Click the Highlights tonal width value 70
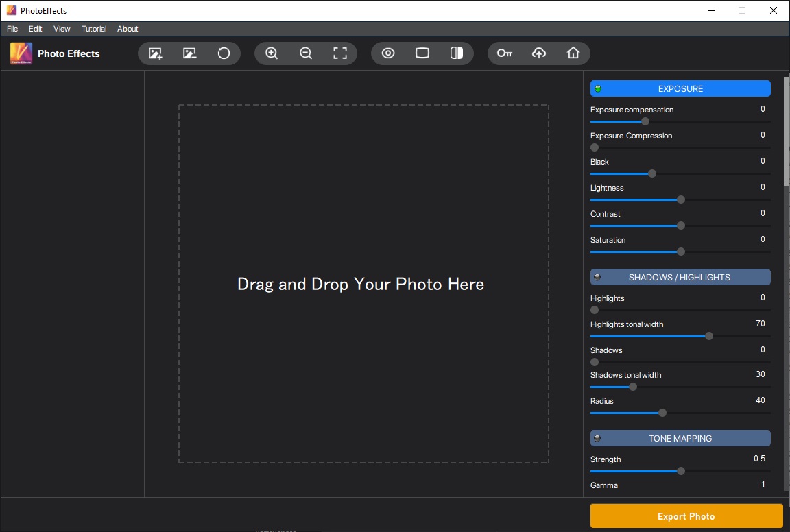Image resolution: width=790 pixels, height=532 pixels. pos(761,324)
